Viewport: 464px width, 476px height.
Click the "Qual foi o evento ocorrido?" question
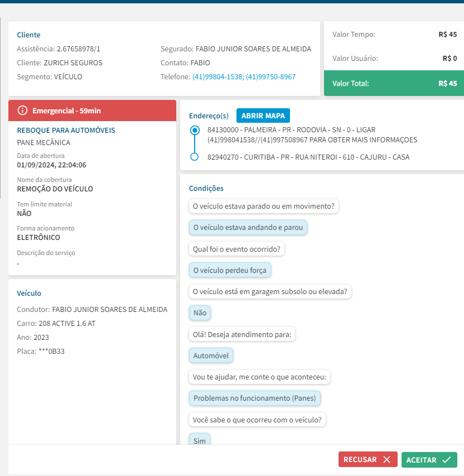point(236,249)
